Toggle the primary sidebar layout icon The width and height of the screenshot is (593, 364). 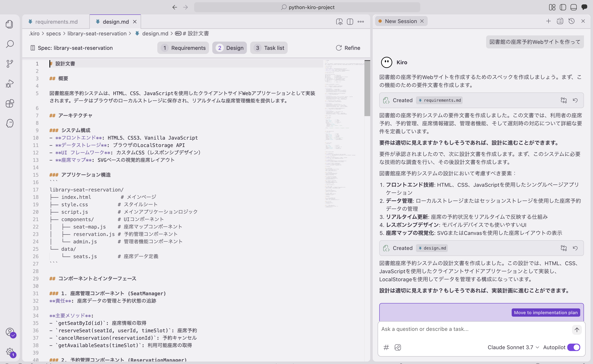point(563,7)
